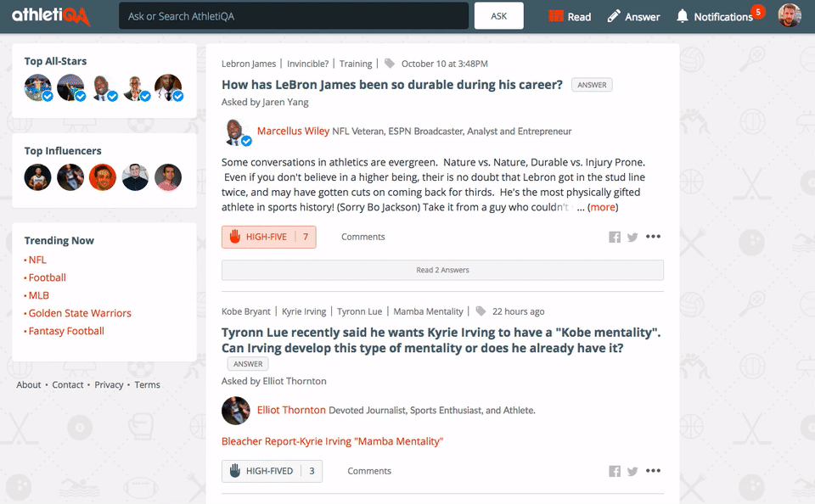The width and height of the screenshot is (815, 504).
Task: Click the first Top All-Stars avatar
Action: click(38, 87)
